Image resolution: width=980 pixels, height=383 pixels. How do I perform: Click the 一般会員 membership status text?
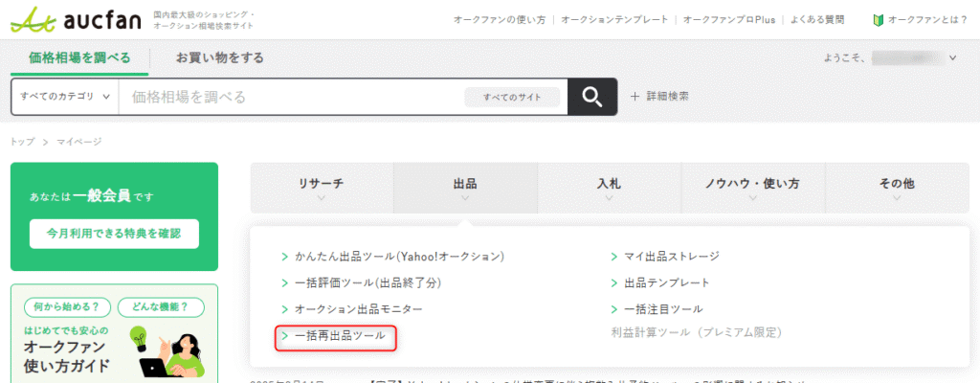(x=101, y=196)
